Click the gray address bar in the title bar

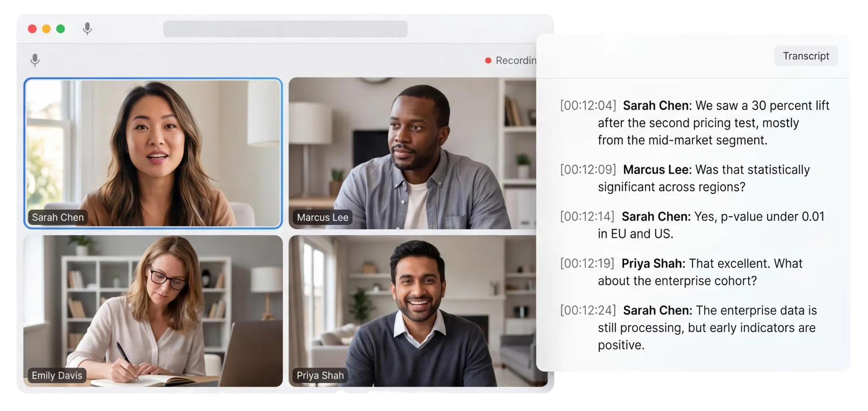[285, 29]
